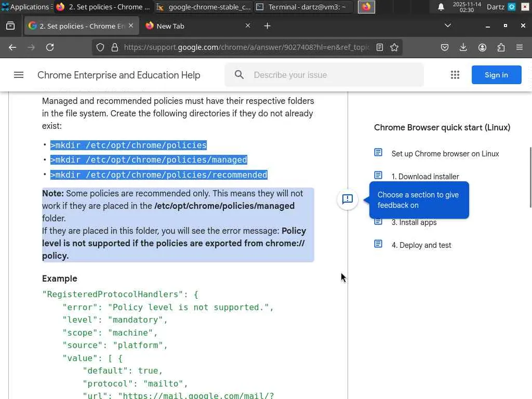The width and height of the screenshot is (532, 399).
Task: Click the search magnifier icon
Action: tap(239, 75)
